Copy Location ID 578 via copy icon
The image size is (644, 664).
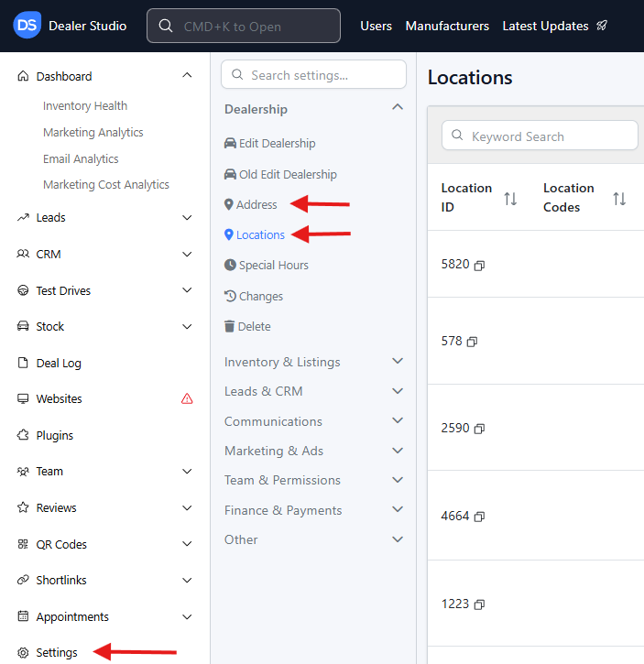472,342
